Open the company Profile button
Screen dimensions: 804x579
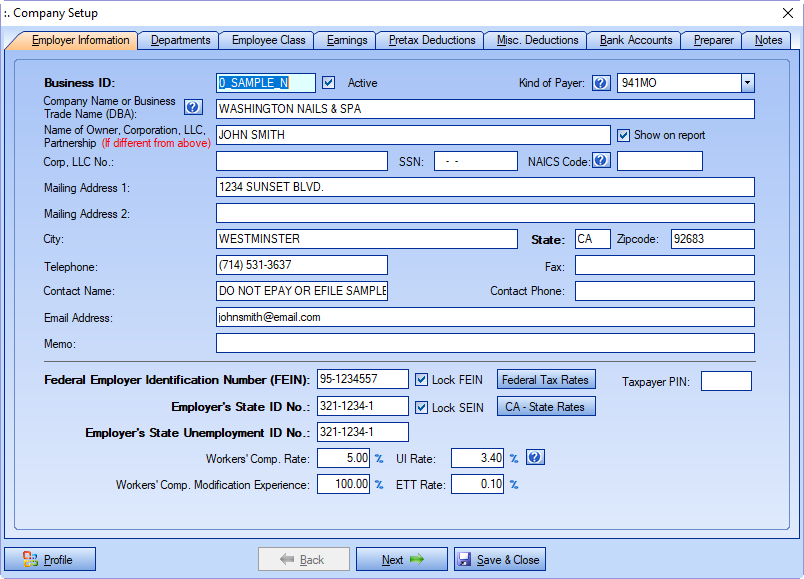(50, 559)
